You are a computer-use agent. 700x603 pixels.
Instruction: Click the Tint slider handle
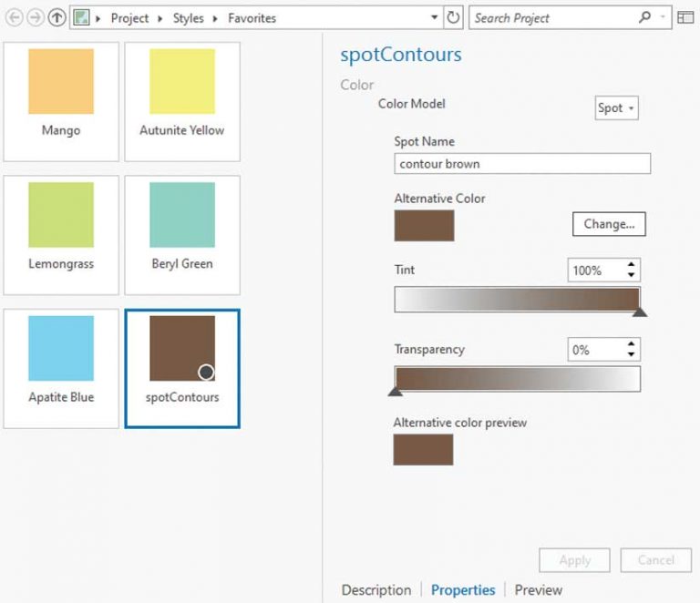point(640,312)
